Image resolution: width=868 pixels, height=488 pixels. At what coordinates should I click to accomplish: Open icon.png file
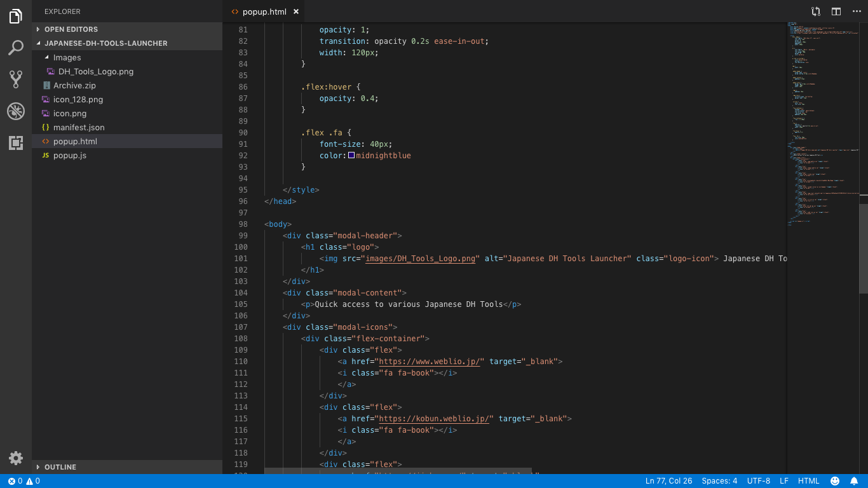[x=127, y=113]
